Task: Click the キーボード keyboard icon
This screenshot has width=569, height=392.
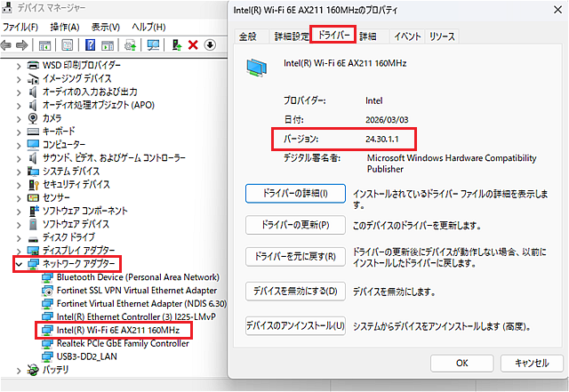Action: click(33, 132)
